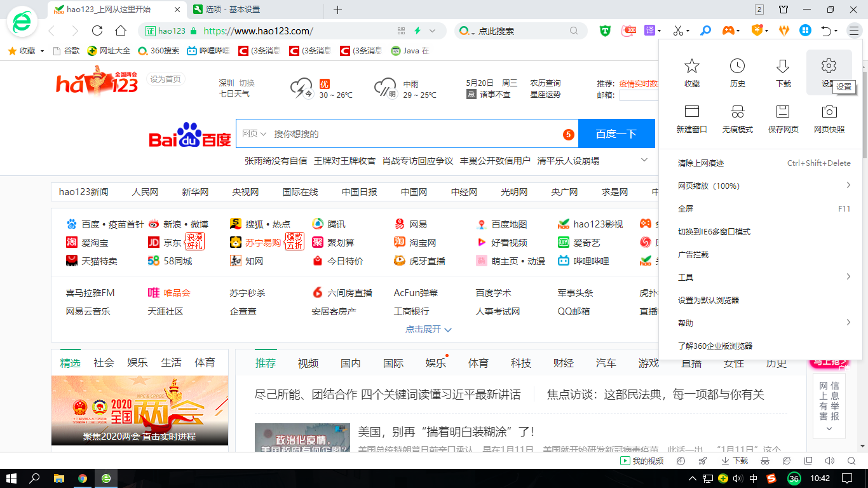
Task: View browsing 历史 history
Action: coord(736,72)
